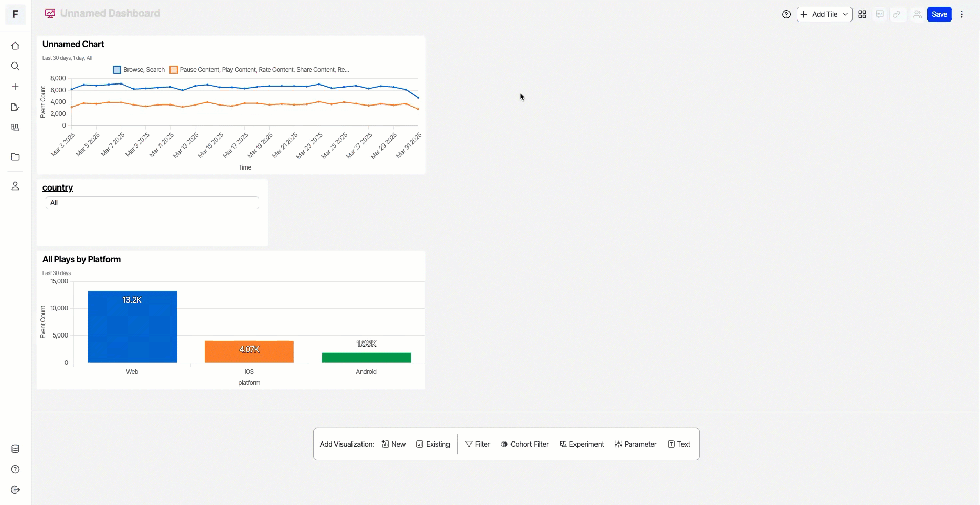Add an Experiment tile
This screenshot has height=505, width=980.
tap(582, 444)
